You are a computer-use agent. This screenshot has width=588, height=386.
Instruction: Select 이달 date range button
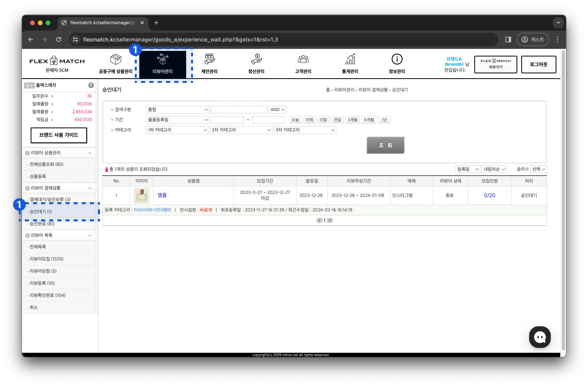[x=323, y=120]
